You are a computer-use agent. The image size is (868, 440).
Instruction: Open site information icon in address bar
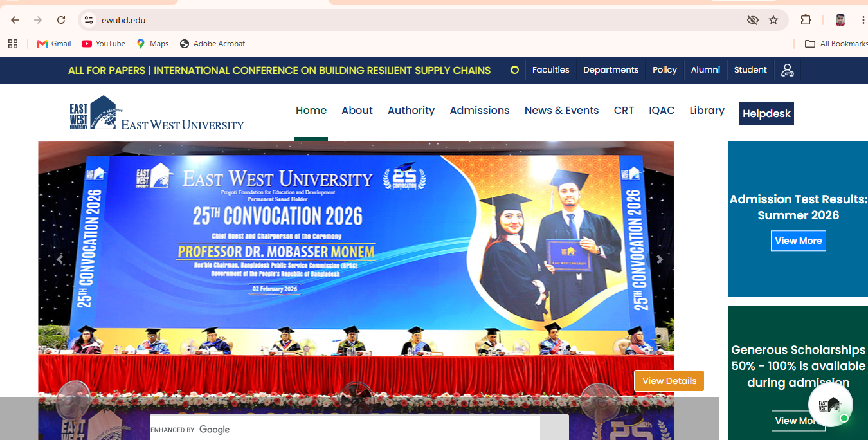pos(89,20)
